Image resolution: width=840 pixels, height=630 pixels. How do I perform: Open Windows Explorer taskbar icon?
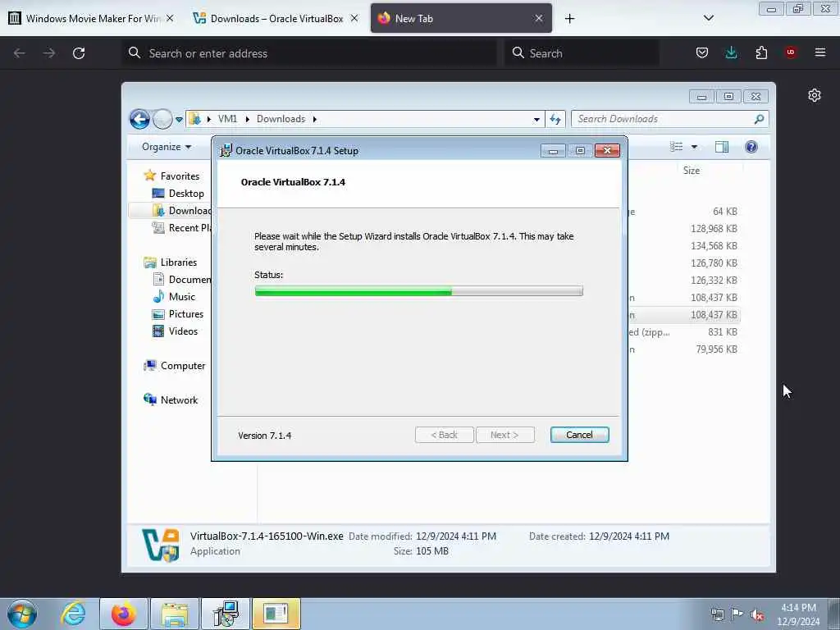point(175,614)
